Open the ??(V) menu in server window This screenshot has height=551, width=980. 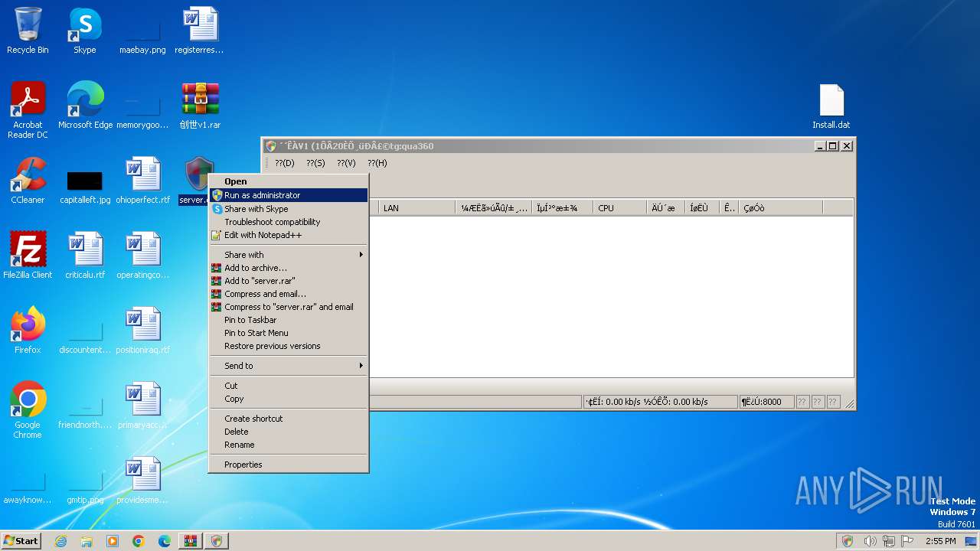click(346, 163)
